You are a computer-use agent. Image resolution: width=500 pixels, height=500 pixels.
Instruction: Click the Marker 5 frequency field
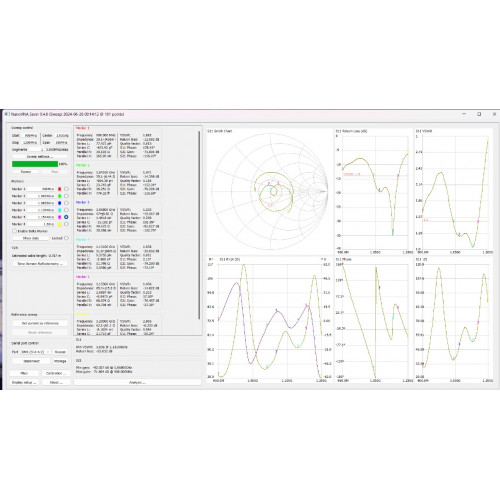pyautogui.click(x=41, y=217)
